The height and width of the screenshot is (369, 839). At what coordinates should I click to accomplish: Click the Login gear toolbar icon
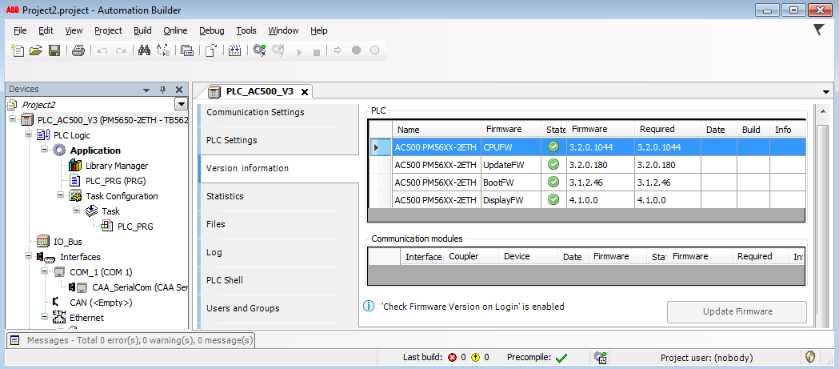[x=260, y=50]
